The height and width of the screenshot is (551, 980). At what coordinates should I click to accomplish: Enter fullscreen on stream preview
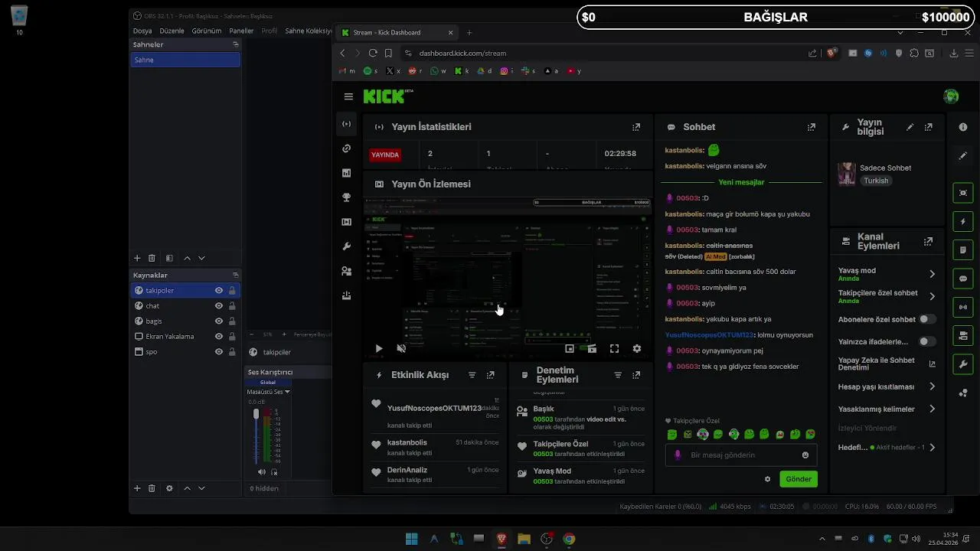[614, 348]
